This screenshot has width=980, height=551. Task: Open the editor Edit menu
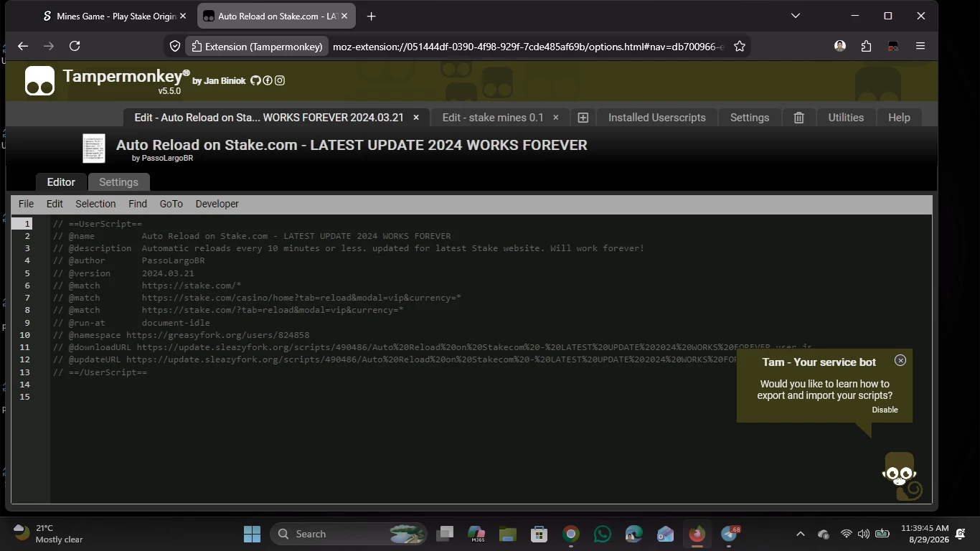[55, 204]
